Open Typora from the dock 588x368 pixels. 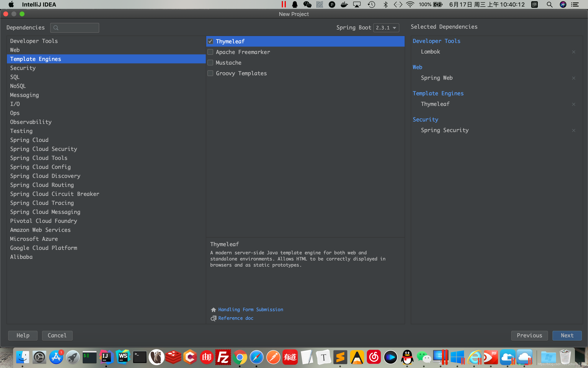[x=323, y=357]
